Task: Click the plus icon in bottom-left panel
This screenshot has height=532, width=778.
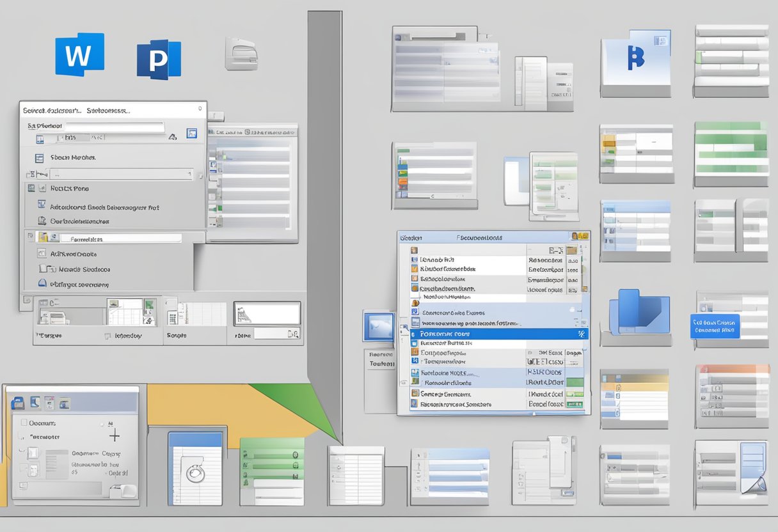Action: [115, 436]
